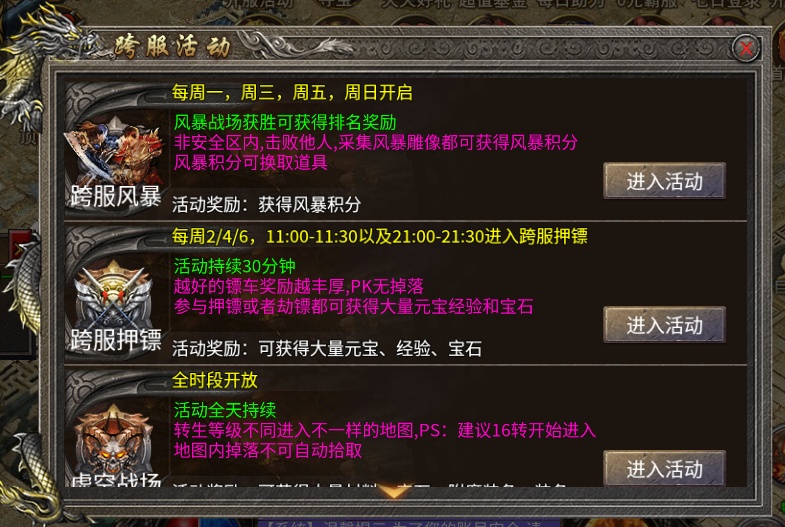Expand list with the golden down arrow
The image size is (785, 527).
click(x=394, y=490)
